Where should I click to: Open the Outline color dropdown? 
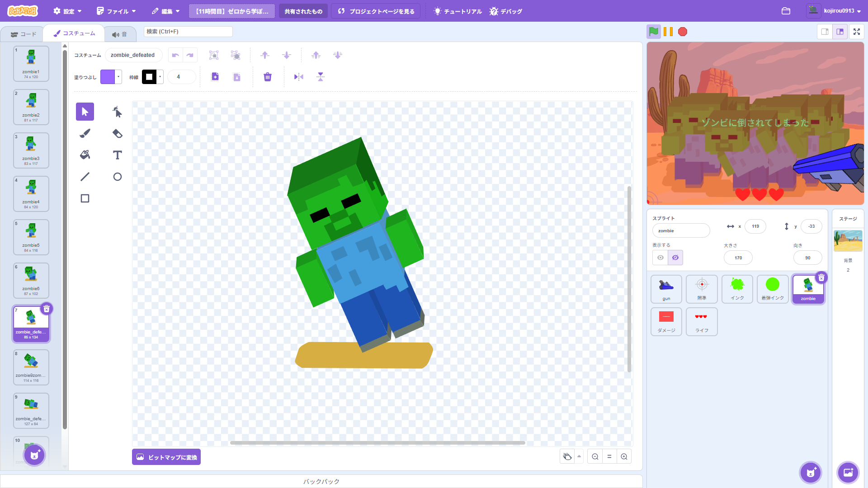[160, 77]
